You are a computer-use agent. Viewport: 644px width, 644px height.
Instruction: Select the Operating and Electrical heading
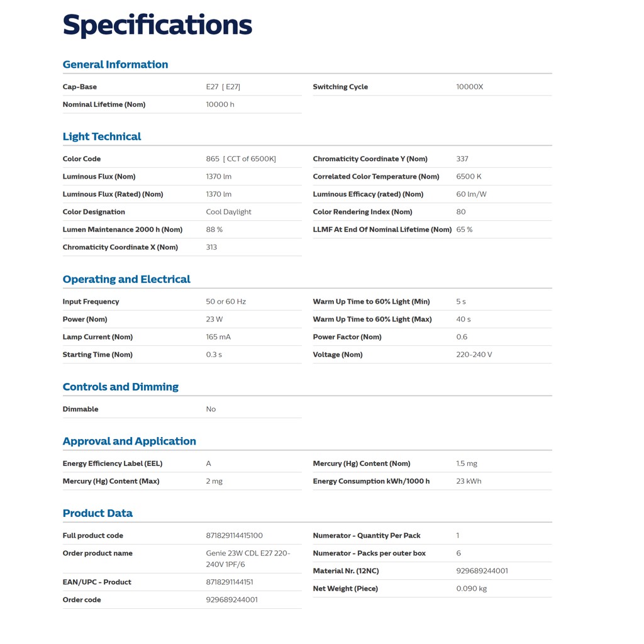click(126, 279)
